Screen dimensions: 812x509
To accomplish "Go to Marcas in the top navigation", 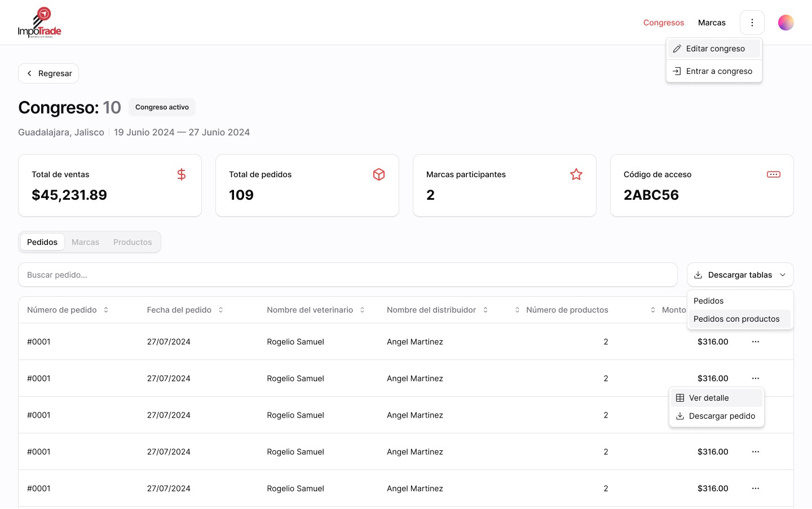I will click(x=712, y=23).
